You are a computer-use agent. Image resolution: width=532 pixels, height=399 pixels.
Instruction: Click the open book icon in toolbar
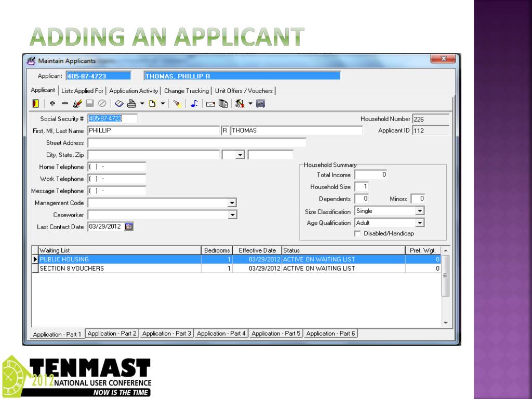[118, 103]
